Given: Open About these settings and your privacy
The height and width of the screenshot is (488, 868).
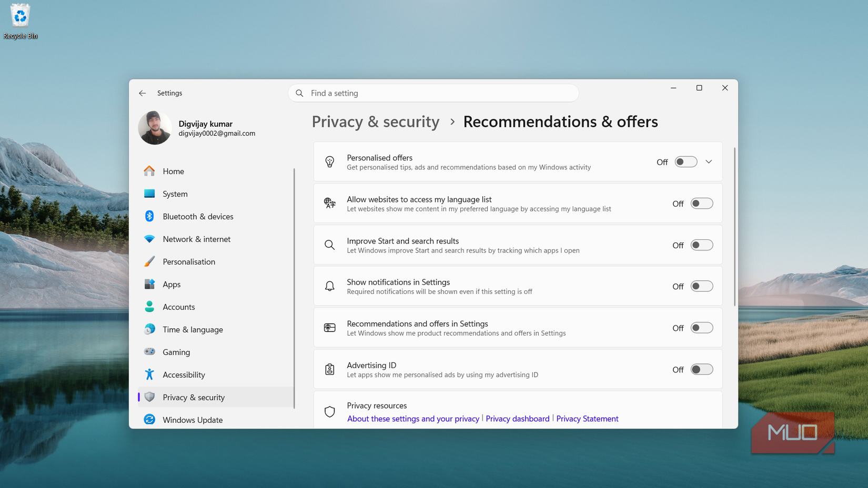Looking at the screenshot, I should pos(413,419).
